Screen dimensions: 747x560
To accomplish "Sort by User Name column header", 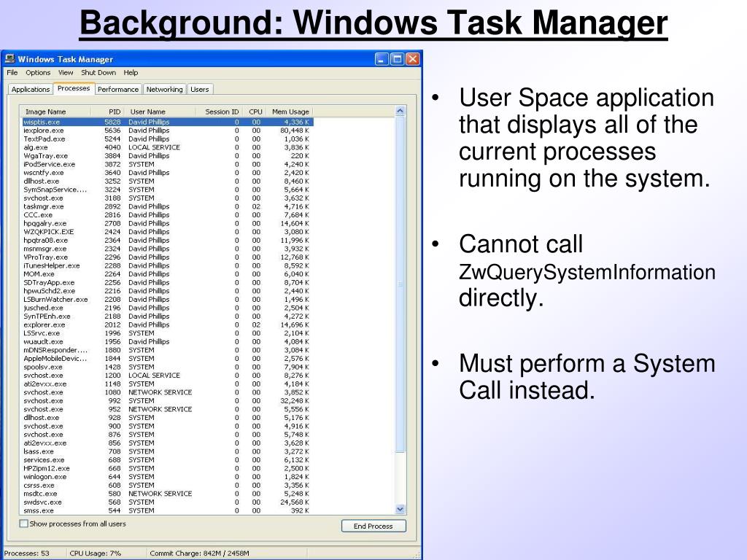I will click(x=161, y=112).
